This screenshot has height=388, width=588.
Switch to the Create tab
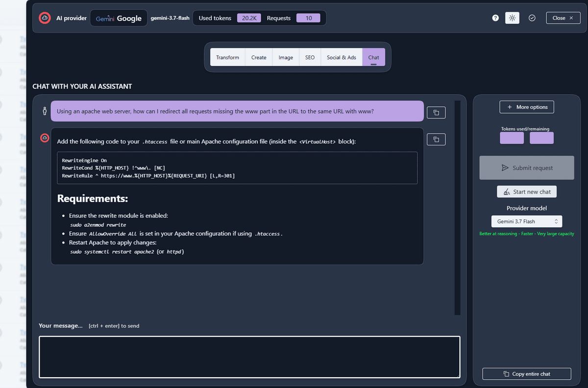pyautogui.click(x=259, y=57)
